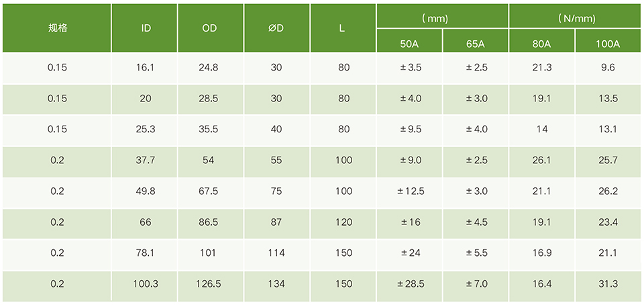The image size is (644, 305).
Task: Click the cell with value 31.3
Action: (x=608, y=284)
